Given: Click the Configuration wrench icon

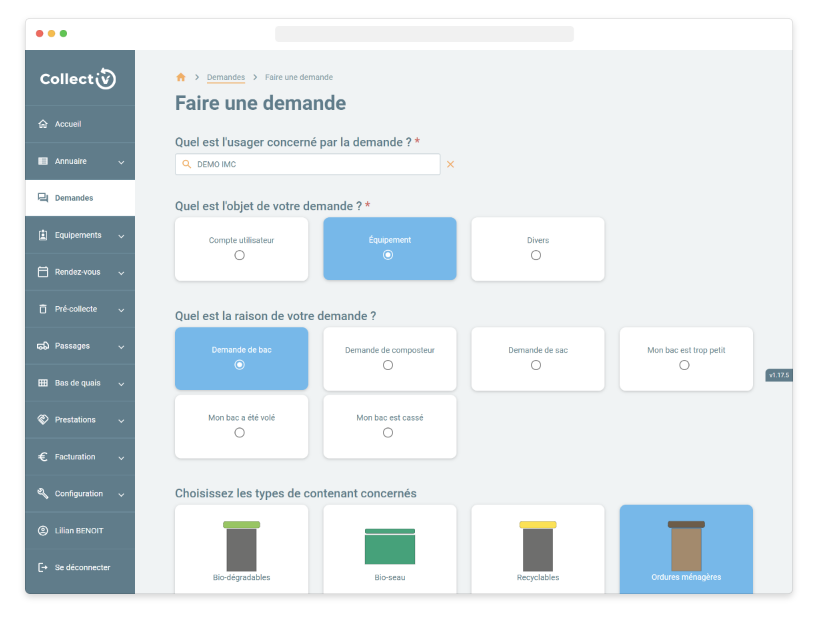Looking at the screenshot, I should click(42, 494).
